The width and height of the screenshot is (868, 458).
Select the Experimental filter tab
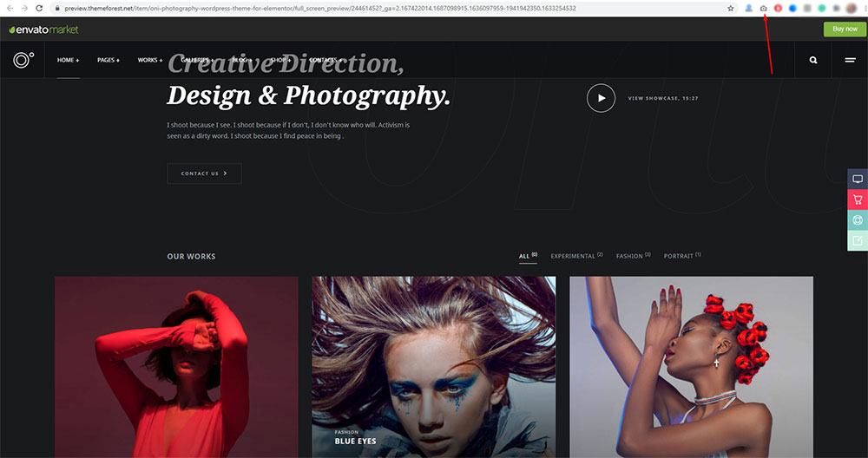point(574,257)
